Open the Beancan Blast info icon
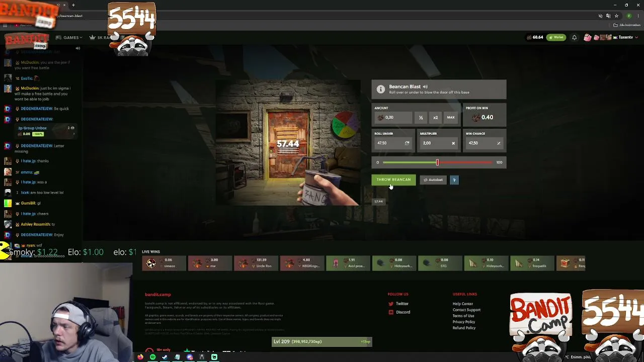The height and width of the screenshot is (362, 644). 381,89
